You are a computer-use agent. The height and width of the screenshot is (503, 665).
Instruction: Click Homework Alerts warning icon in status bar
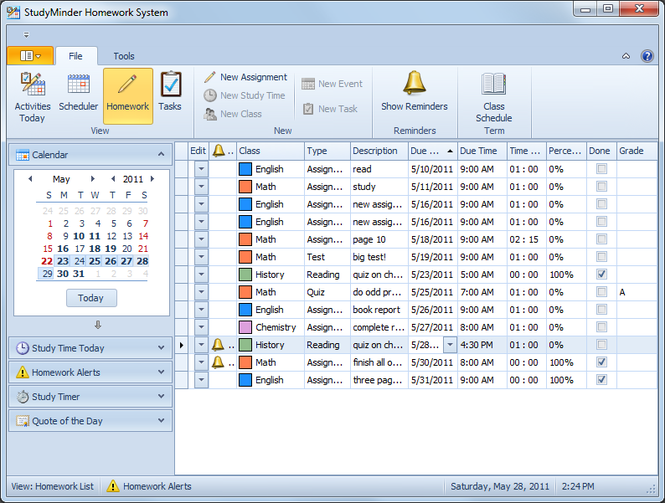[113, 486]
